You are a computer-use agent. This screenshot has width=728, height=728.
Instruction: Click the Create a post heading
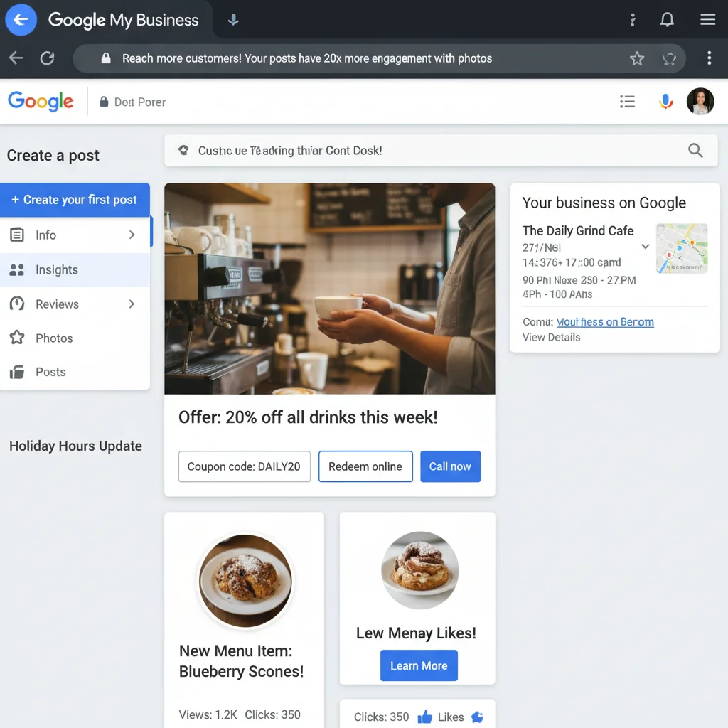[53, 155]
